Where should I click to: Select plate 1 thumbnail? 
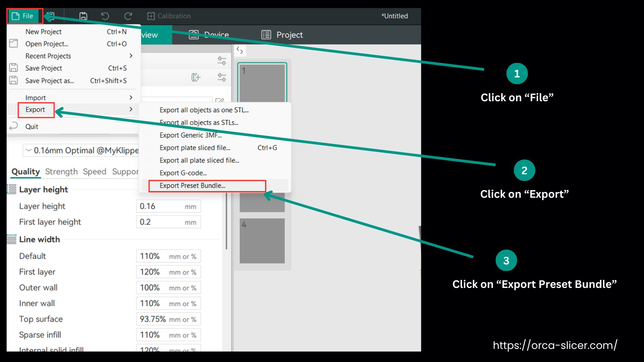(262, 82)
